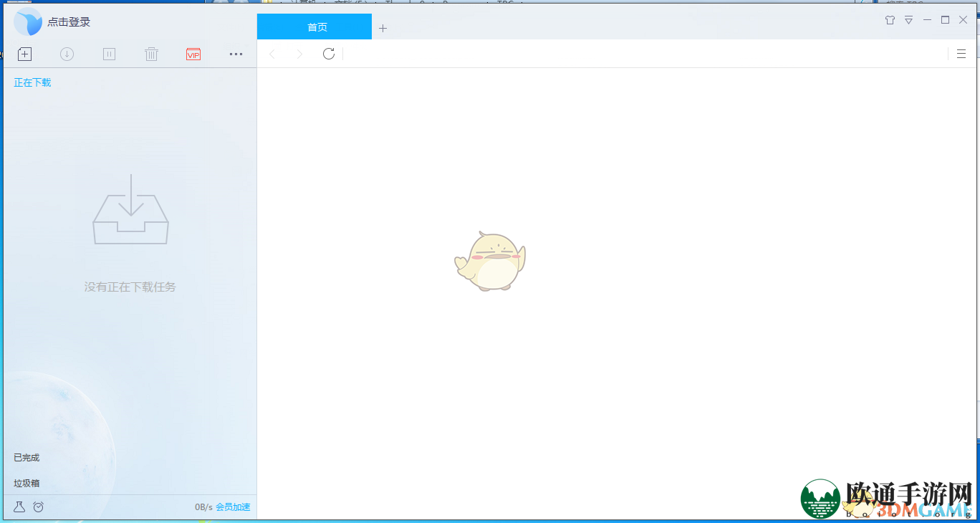Viewport: 980px width, 523px height.
Task: Click the 会员加速 link
Action: [x=233, y=507]
